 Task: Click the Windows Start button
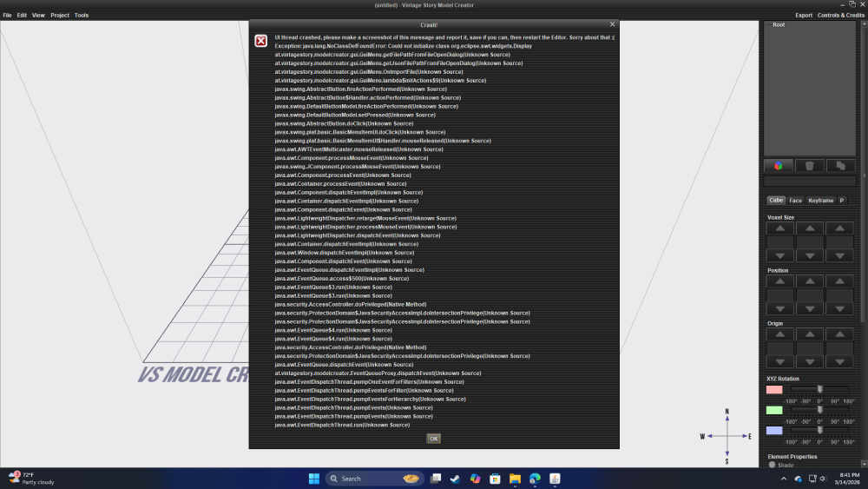(313, 479)
